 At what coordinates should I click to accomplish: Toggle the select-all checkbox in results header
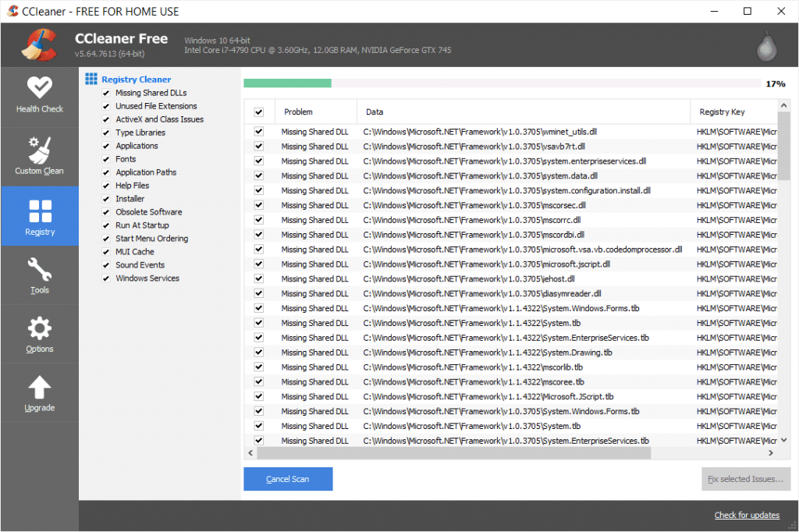coord(257,112)
